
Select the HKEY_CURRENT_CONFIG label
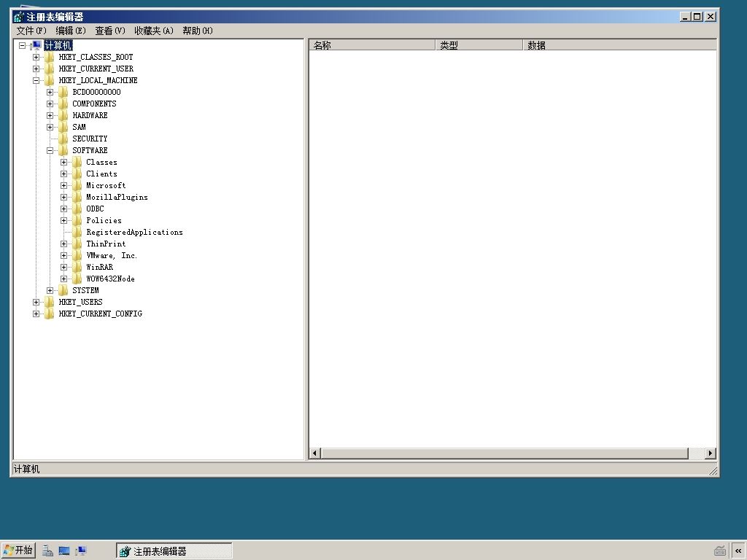[x=100, y=314]
